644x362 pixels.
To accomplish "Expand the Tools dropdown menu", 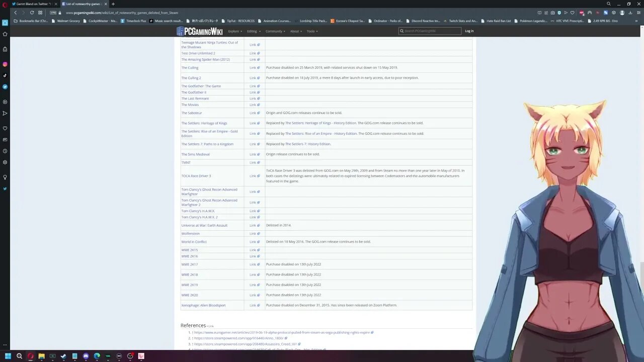I will pyautogui.click(x=312, y=31).
